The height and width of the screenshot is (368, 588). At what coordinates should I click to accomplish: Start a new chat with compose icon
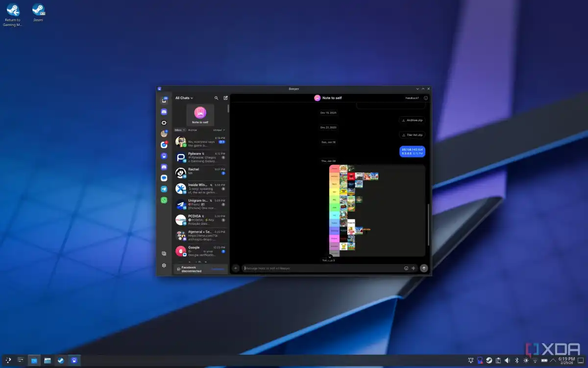pyautogui.click(x=225, y=98)
